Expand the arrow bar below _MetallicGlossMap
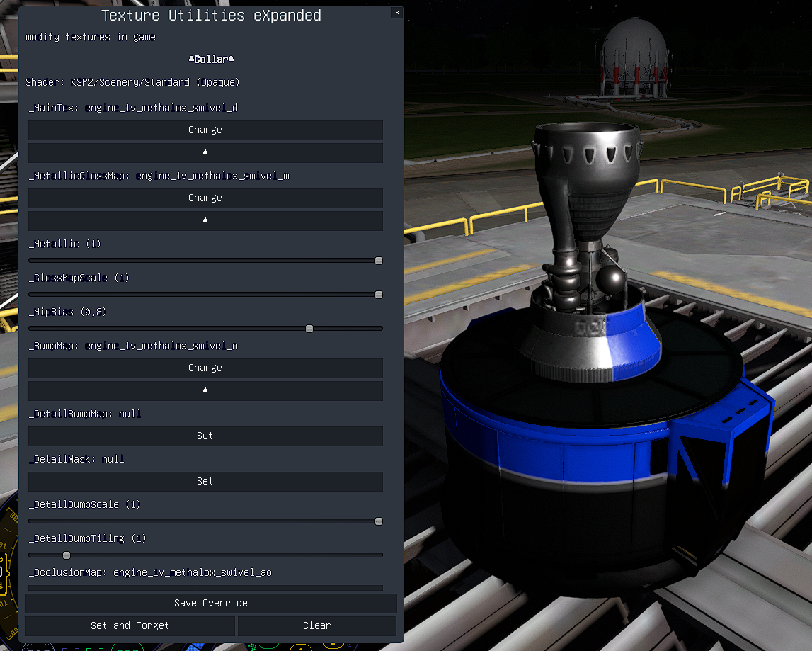Screen dimensions: 812x651 pos(205,220)
